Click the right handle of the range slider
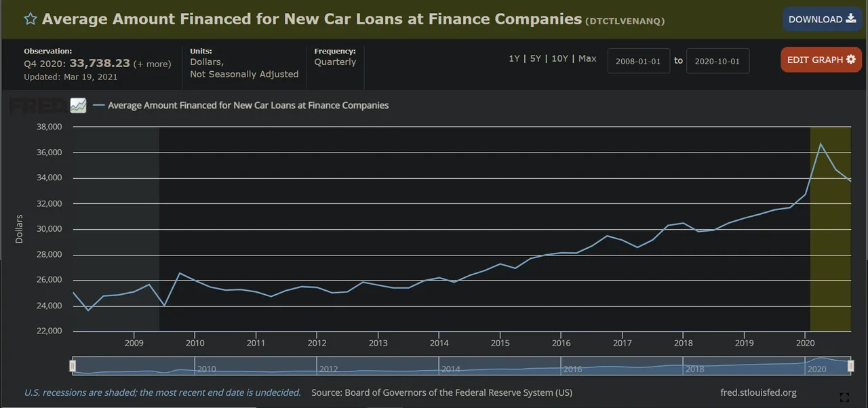 click(850, 366)
